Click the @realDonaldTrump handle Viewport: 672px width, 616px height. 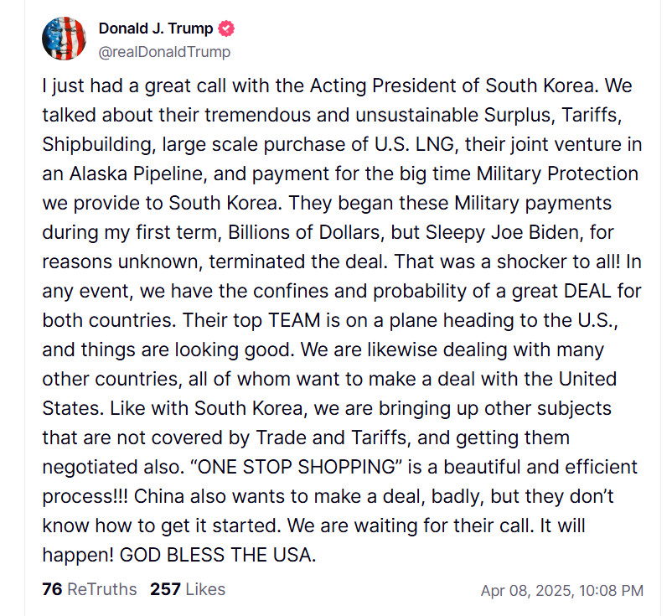164,52
